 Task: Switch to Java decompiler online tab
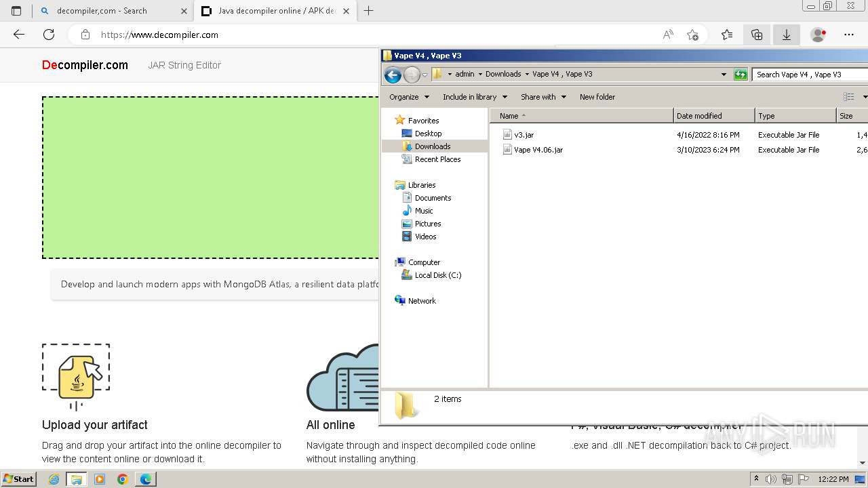coord(277,11)
